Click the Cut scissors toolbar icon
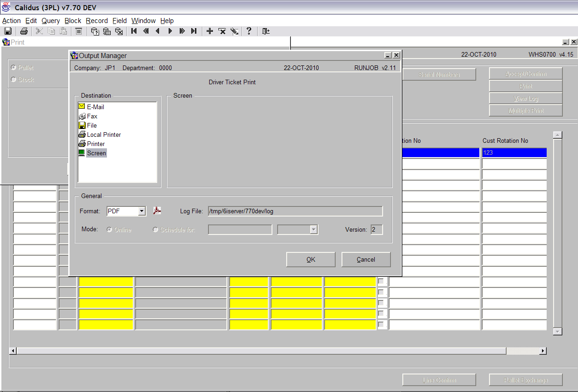This screenshot has height=392, width=578. pos(39,31)
